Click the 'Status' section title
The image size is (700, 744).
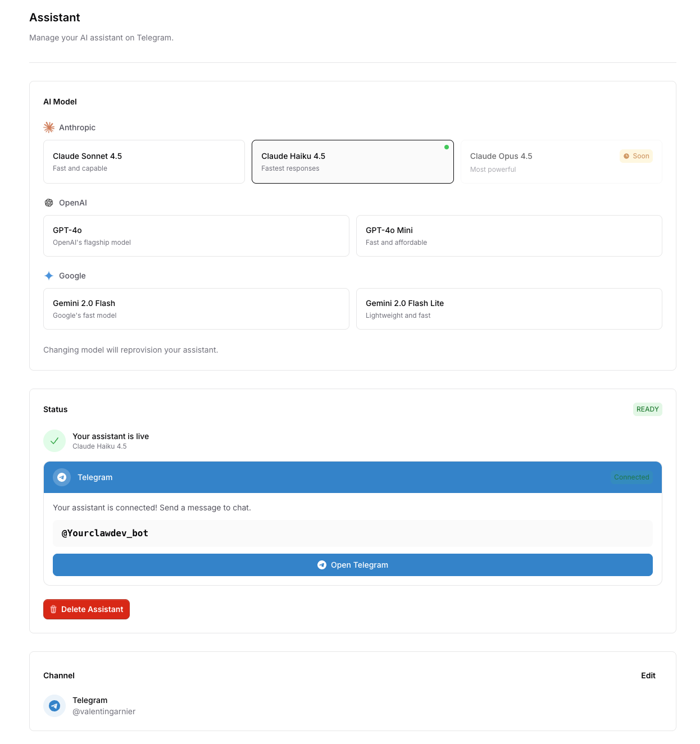tap(56, 409)
